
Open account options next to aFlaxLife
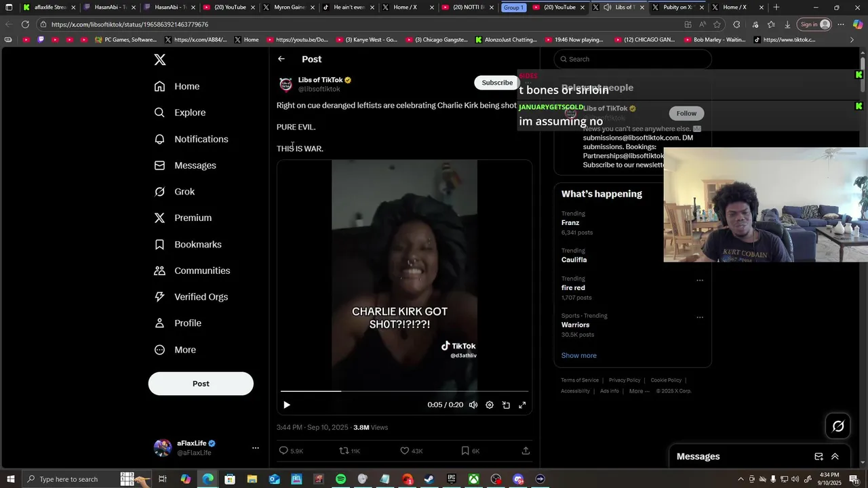(256, 448)
